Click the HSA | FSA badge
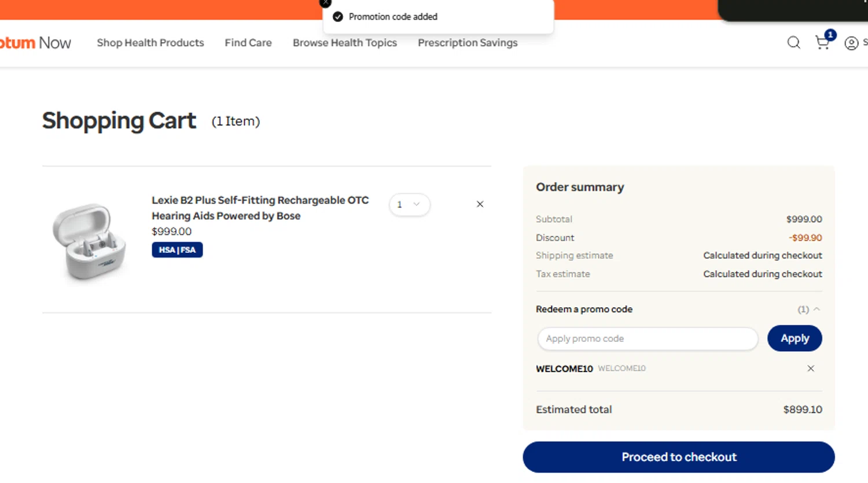The width and height of the screenshot is (868, 483). point(177,250)
